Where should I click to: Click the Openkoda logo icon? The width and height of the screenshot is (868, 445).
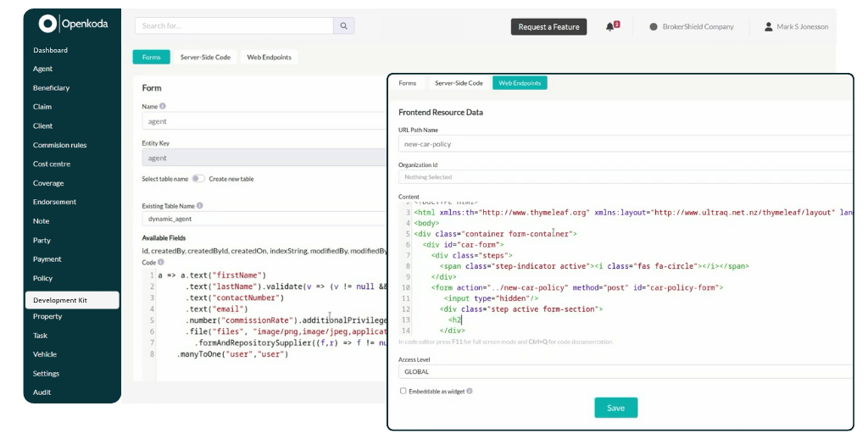pos(48,25)
